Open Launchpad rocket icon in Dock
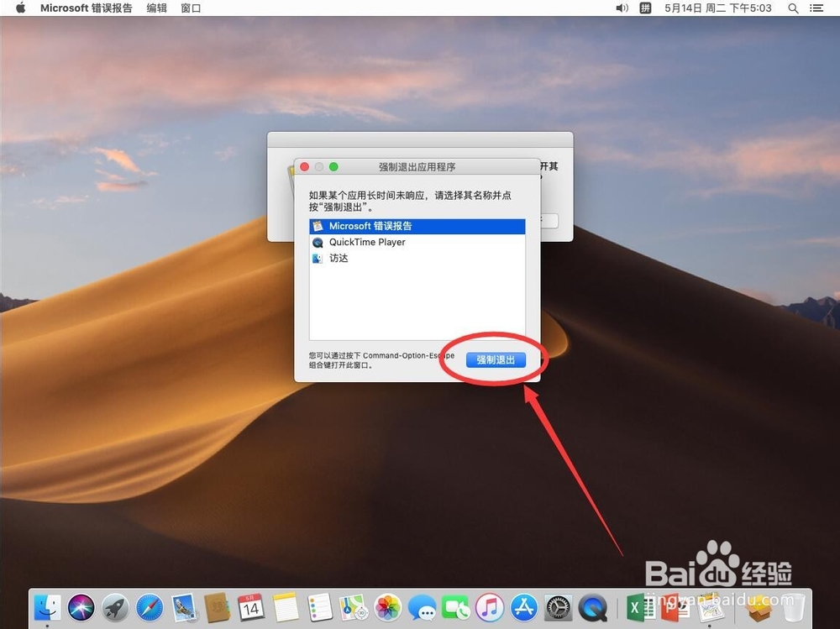 pyautogui.click(x=116, y=608)
